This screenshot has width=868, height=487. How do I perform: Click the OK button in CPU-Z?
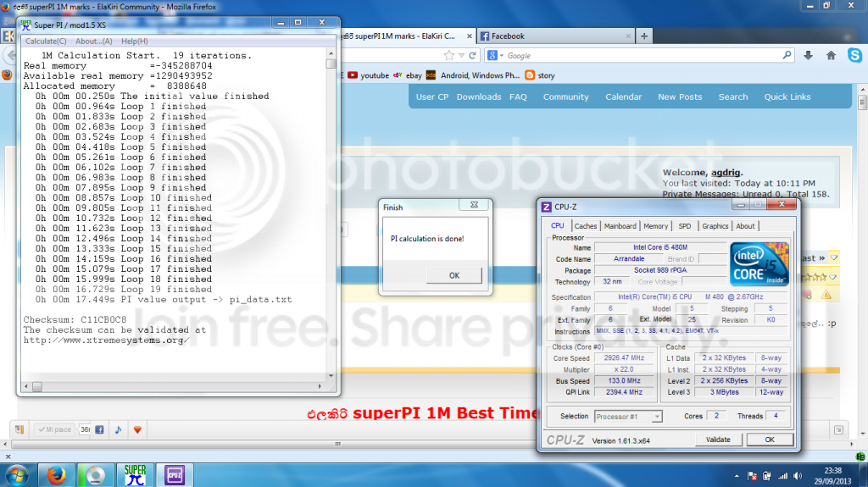(x=770, y=440)
